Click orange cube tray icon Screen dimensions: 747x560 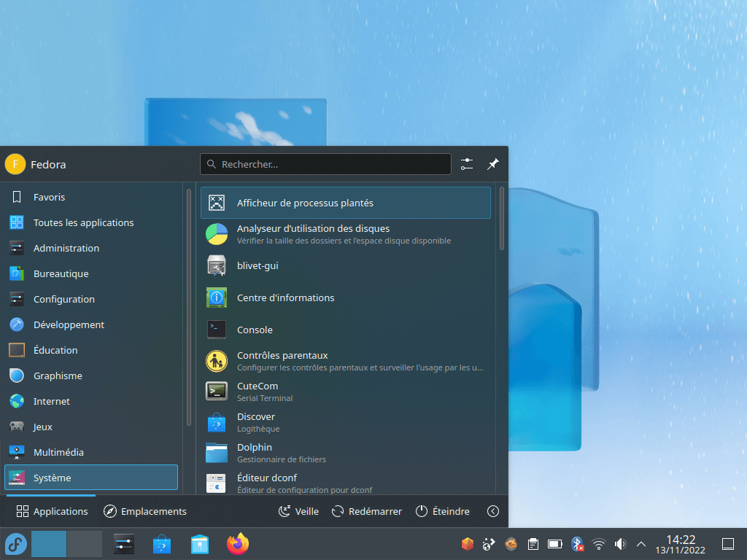tap(468, 544)
